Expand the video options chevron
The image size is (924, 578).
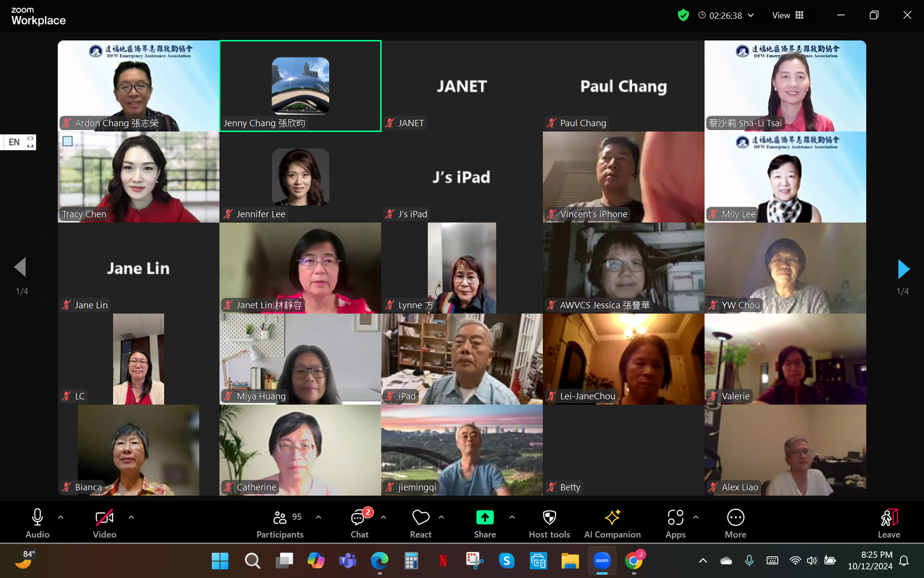coord(131,517)
